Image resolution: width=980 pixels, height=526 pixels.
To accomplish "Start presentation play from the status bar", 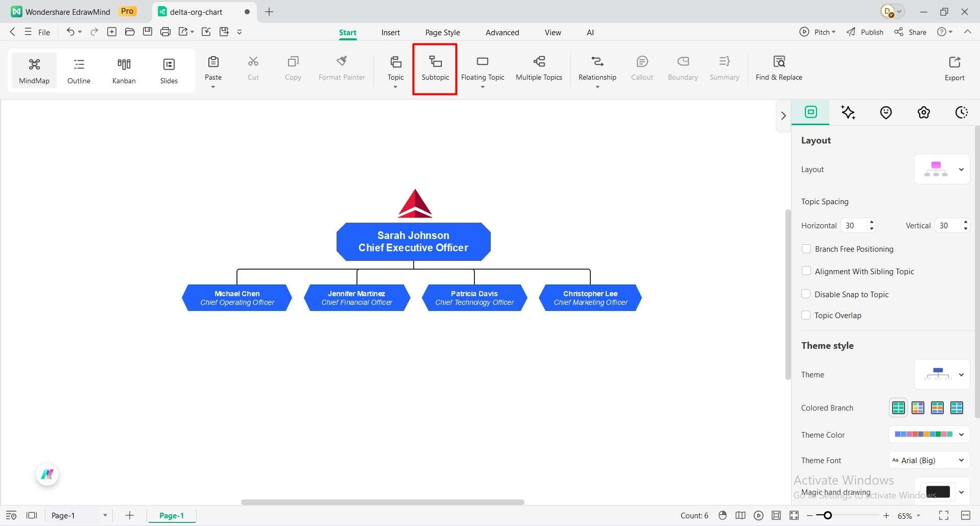I will [759, 516].
